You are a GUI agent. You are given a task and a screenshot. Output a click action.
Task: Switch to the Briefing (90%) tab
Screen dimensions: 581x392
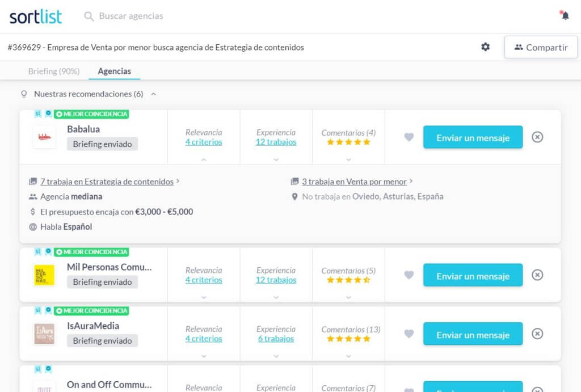coord(54,71)
